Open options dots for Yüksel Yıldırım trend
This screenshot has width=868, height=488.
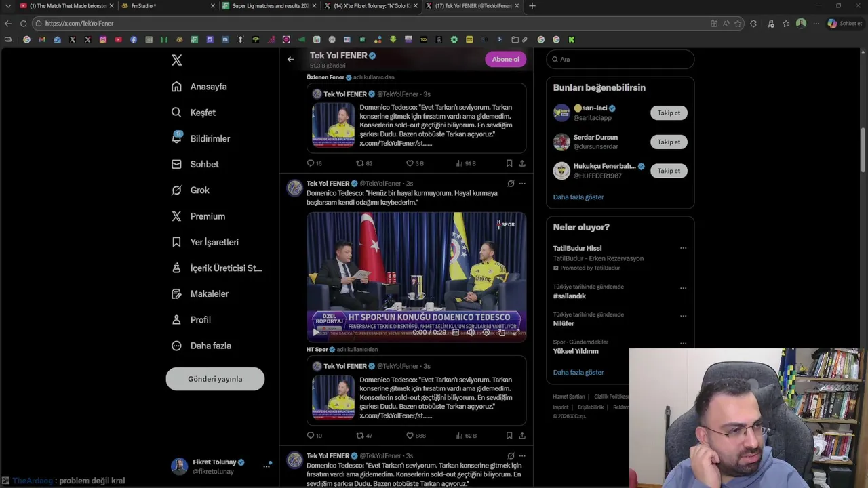coord(683,344)
